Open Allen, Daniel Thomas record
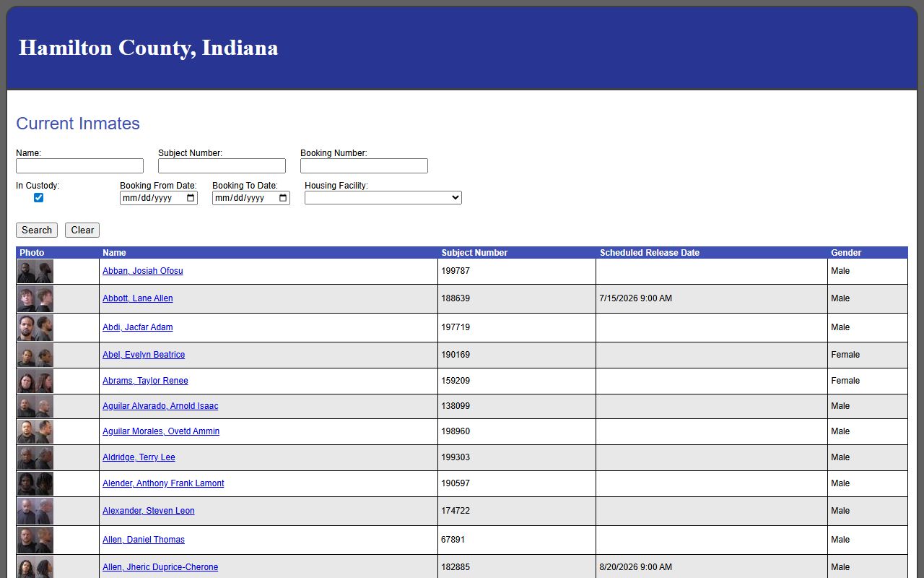Viewport: 924px width, 578px height. click(144, 540)
